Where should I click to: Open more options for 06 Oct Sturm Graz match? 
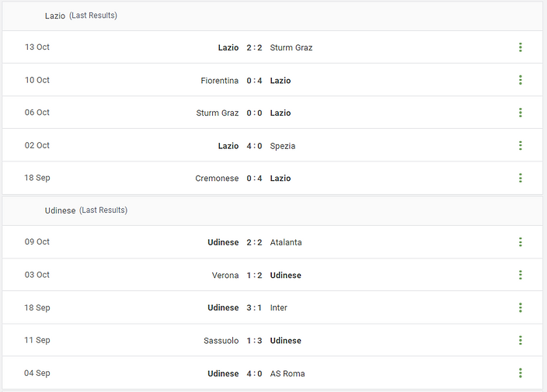[x=520, y=113]
